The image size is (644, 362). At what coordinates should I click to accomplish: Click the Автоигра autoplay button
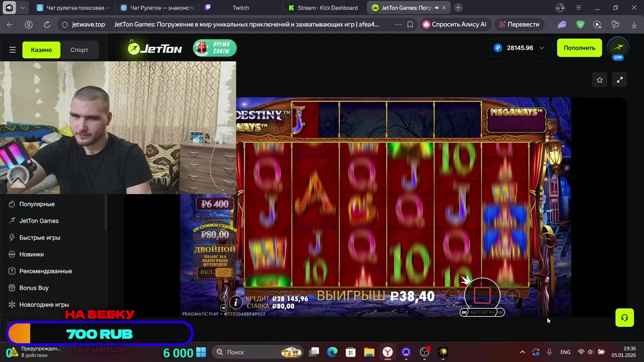coord(482,312)
